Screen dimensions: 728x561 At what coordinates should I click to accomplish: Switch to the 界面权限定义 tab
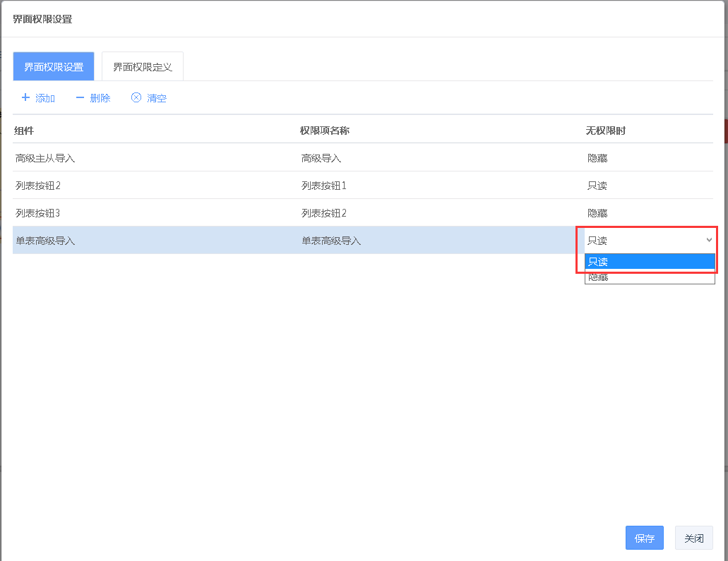coord(143,67)
